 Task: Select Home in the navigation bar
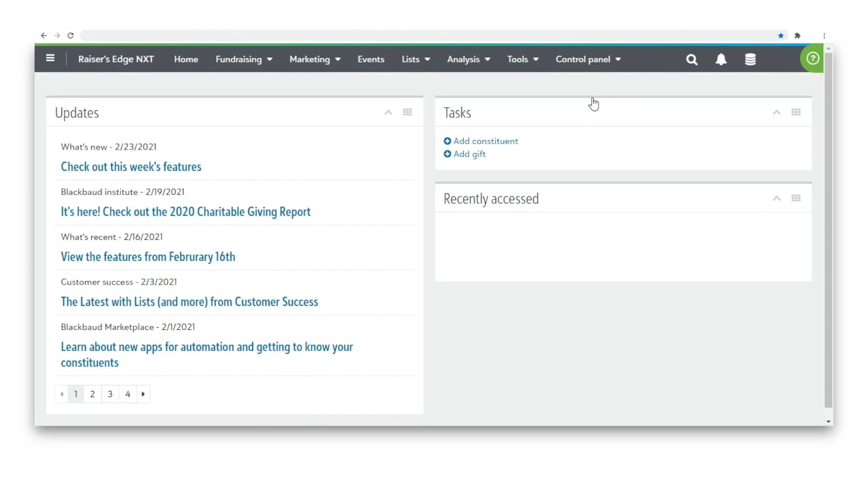pyautogui.click(x=186, y=59)
